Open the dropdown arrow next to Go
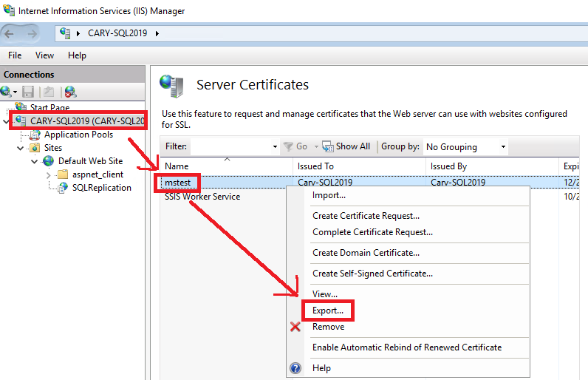588x380 pixels. coord(316,146)
